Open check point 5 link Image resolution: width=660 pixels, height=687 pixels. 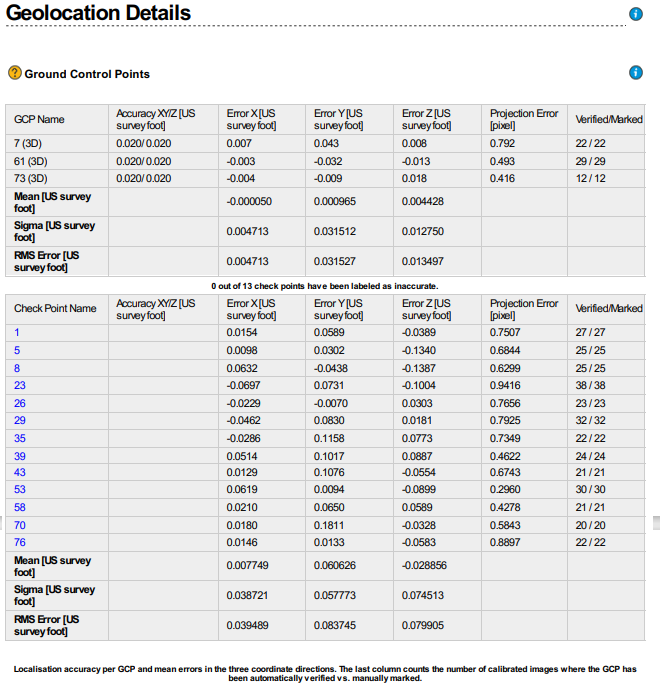(x=17, y=350)
